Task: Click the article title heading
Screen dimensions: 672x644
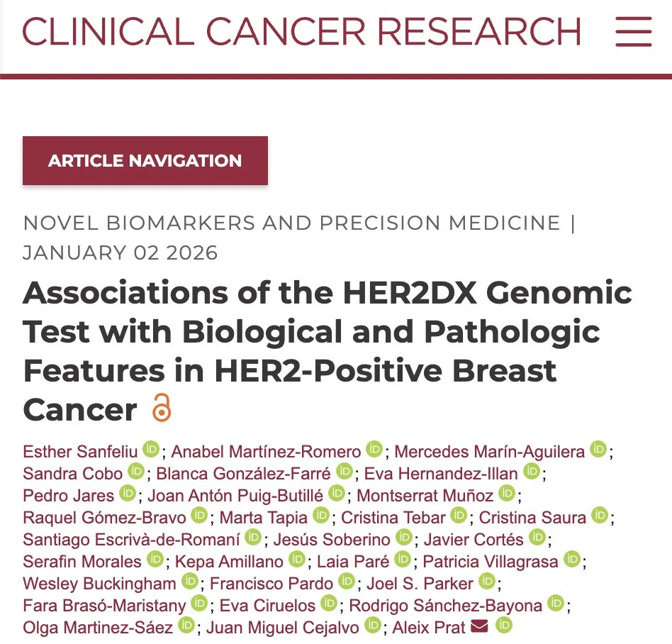Action: point(327,351)
